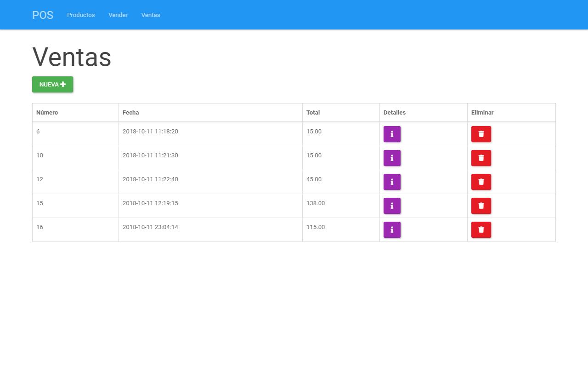Screen dimensions: 588x368
Task: Delete sale number 12
Action: click(481, 182)
